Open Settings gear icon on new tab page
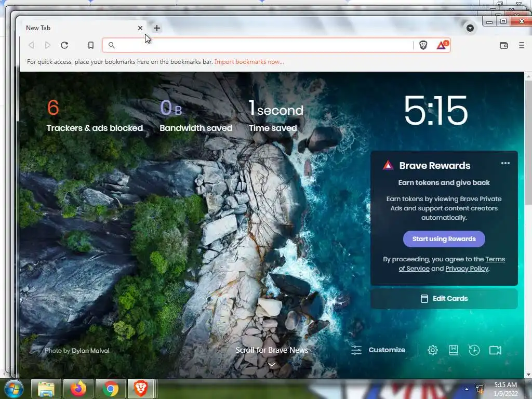Viewport: 532px width, 399px height. pos(433,350)
